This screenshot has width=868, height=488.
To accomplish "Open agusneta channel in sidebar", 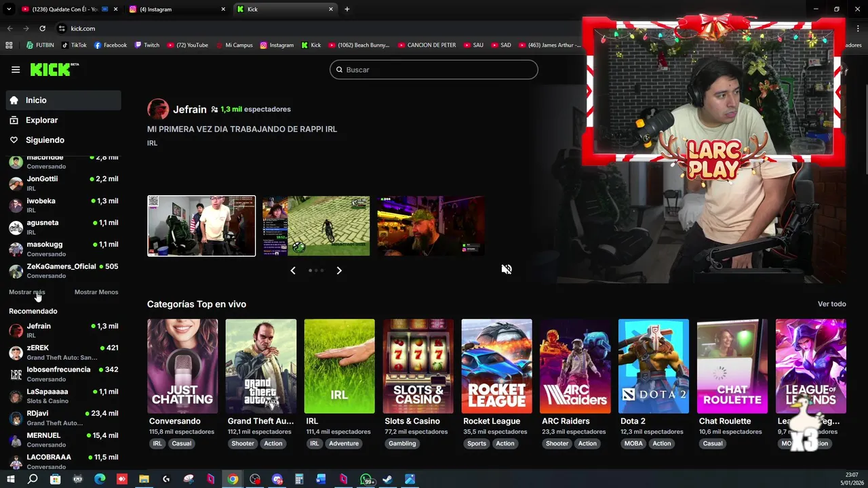I will click(64, 227).
